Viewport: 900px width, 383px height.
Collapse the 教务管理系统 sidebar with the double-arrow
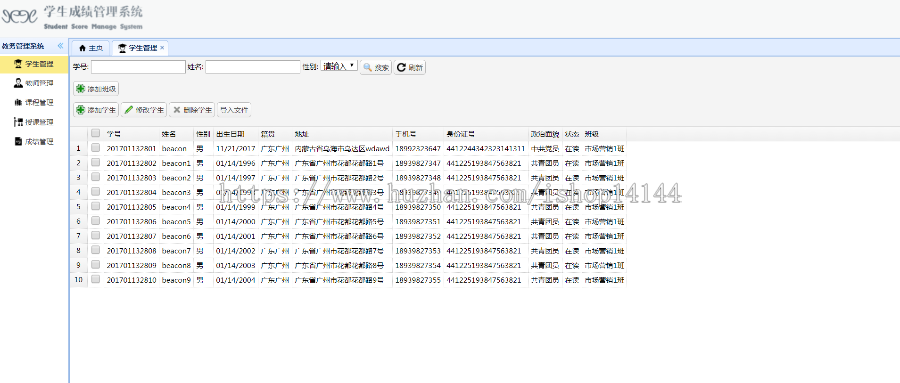60,46
